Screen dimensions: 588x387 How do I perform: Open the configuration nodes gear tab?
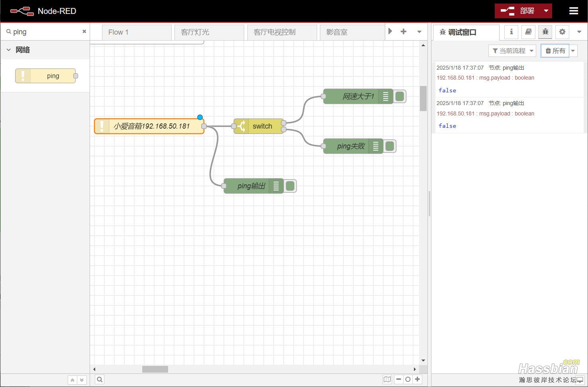pos(562,32)
